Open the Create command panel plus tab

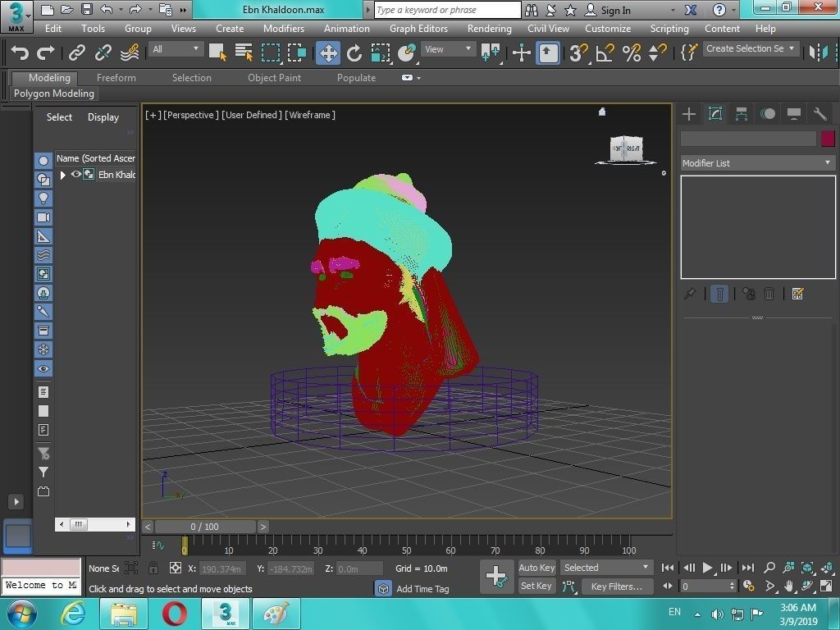689,113
